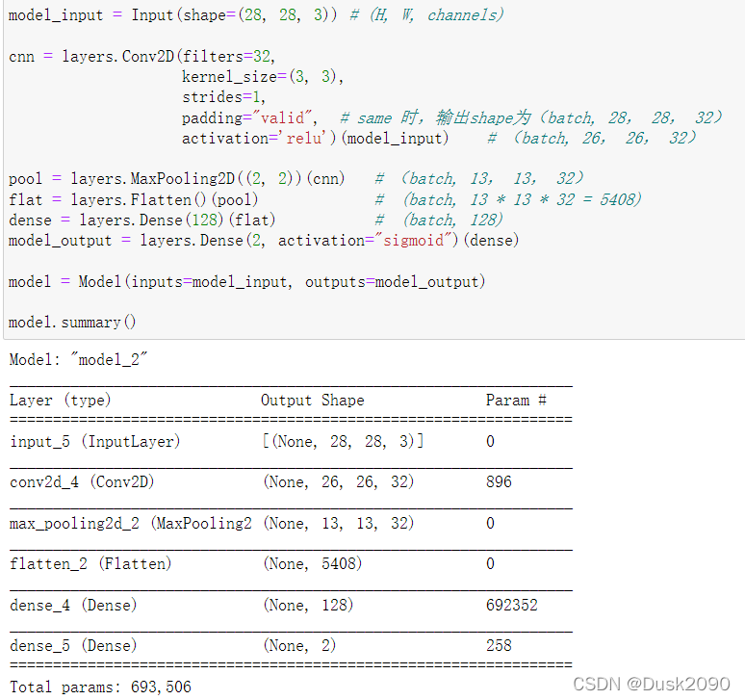The height and width of the screenshot is (700, 745).
Task: Click the 'Model: "model_2"' output heading
Action: pos(78,360)
